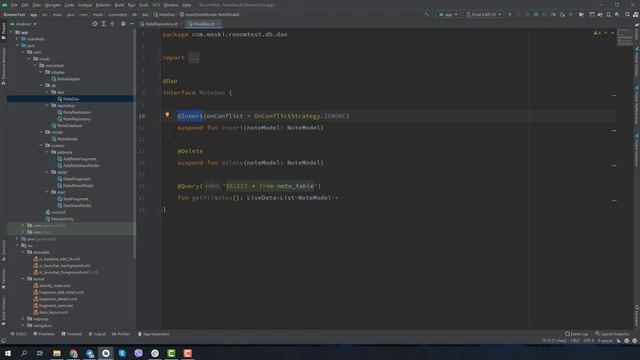
Task: Open Task View on the Windows taskbar
Action: click(x=40, y=353)
